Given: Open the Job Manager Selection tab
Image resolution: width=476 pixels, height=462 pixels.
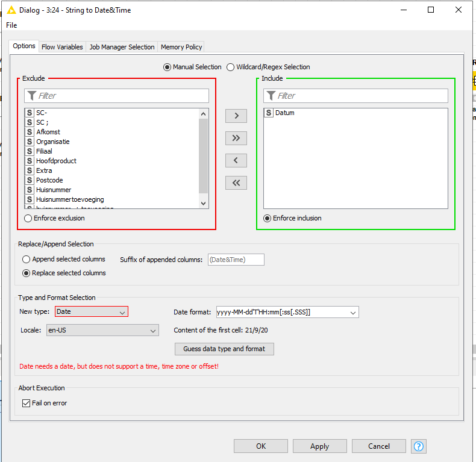Looking at the screenshot, I should (x=122, y=47).
